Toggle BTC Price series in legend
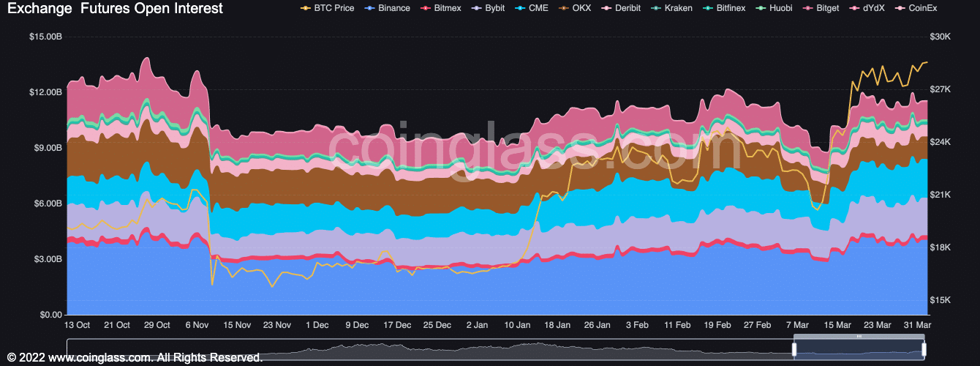This screenshot has width=980, height=366. tap(328, 8)
